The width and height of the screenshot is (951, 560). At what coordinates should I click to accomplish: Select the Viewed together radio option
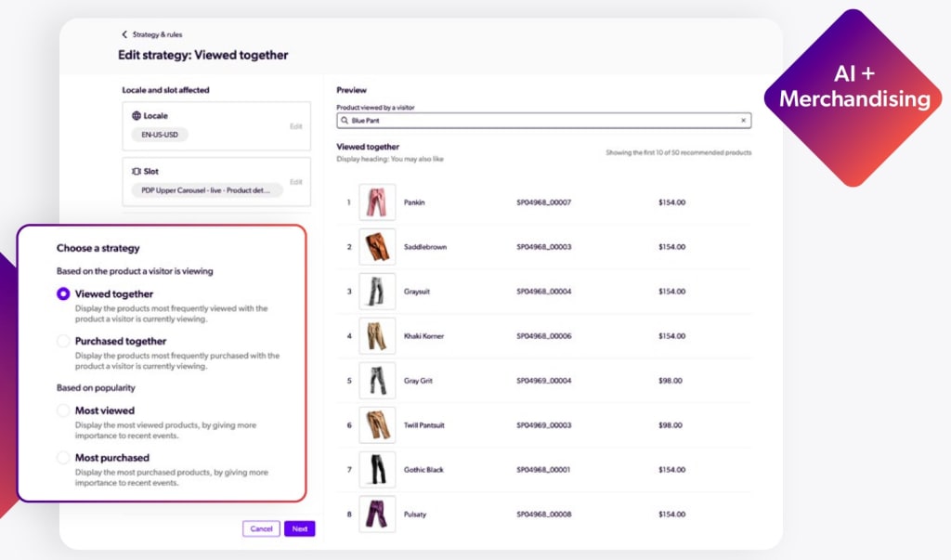(63, 294)
